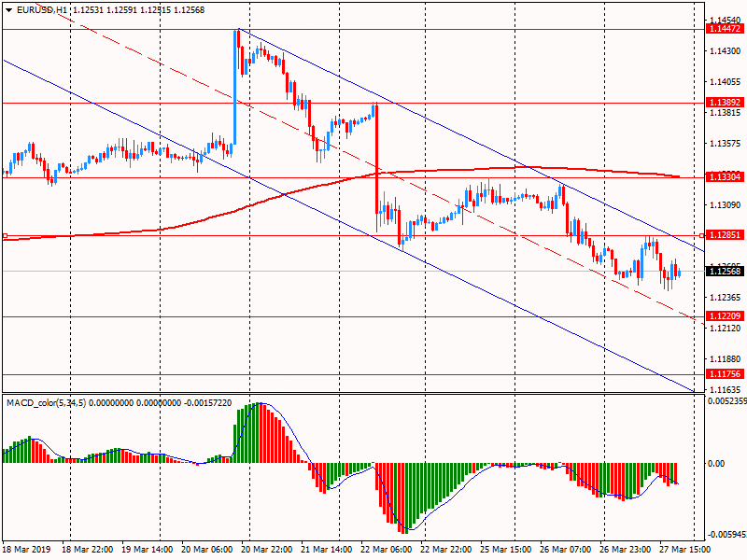Image resolution: width=747 pixels, height=560 pixels.
Task: Click the 21 Mar 14:00 time label
Action: click(x=326, y=550)
